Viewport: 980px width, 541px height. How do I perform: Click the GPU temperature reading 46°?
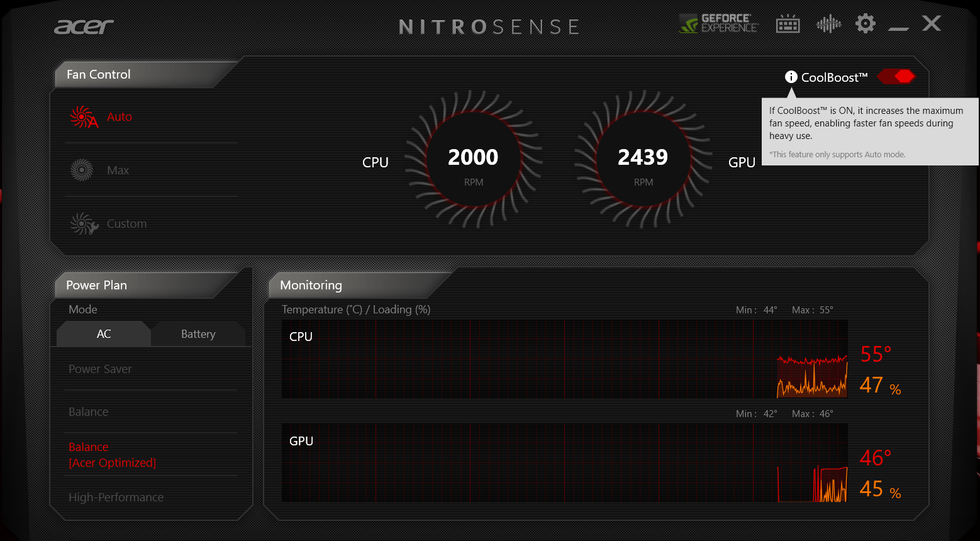coord(876,458)
